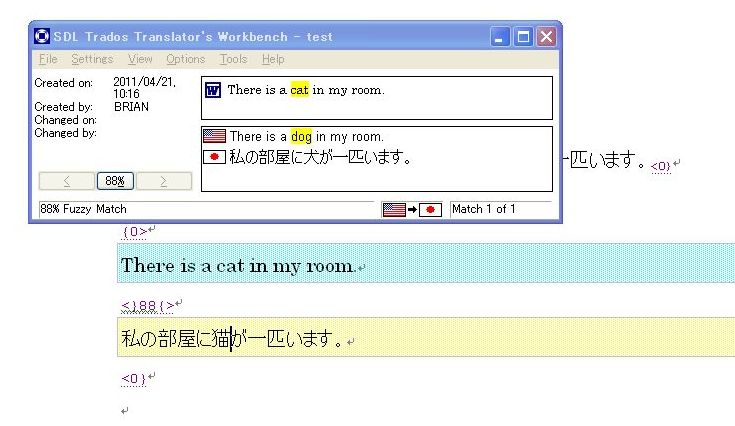Click the '<0}' tag at end of the line right of Workbench
This screenshot has height=426, width=735.
pyautogui.click(x=661, y=166)
